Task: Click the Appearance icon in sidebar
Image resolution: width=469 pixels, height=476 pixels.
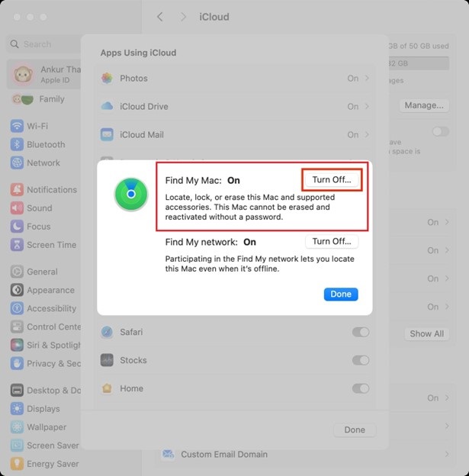Action: coord(17,290)
